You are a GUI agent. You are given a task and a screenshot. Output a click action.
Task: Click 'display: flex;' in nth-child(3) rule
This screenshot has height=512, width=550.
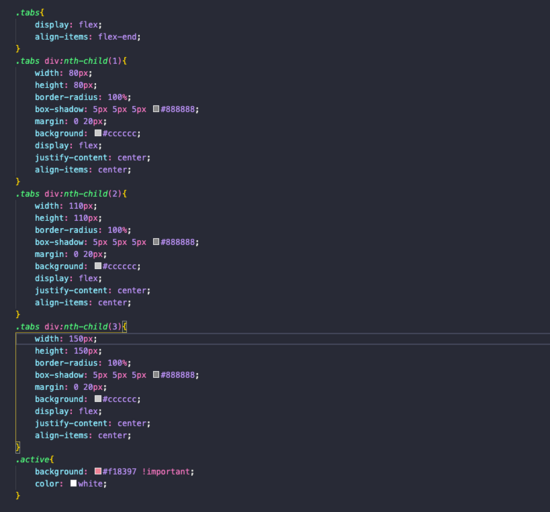click(68, 411)
